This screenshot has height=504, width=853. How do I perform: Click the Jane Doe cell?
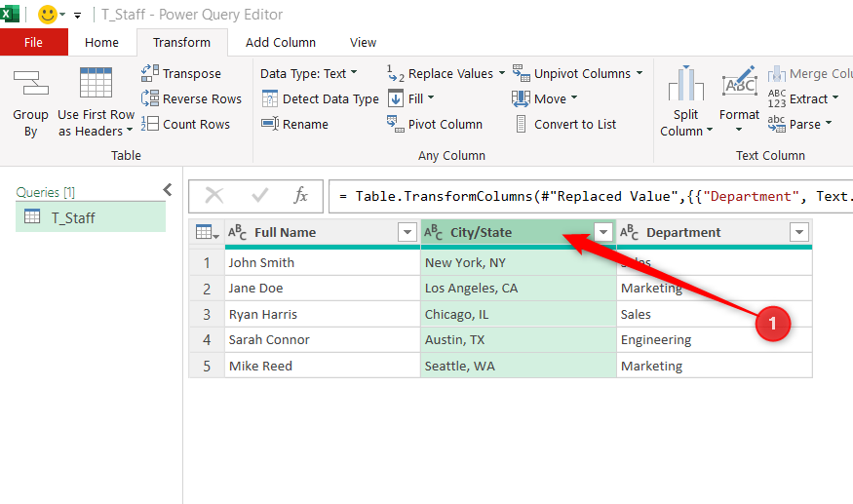[323, 288]
